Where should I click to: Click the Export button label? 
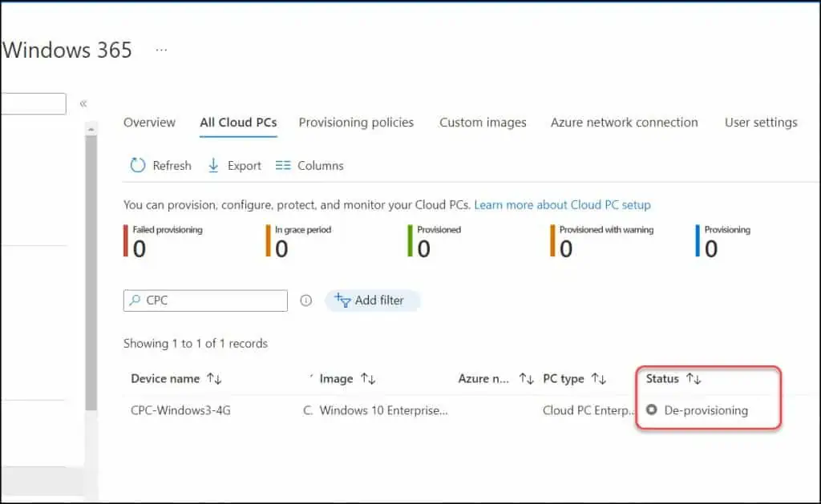pyautogui.click(x=244, y=165)
